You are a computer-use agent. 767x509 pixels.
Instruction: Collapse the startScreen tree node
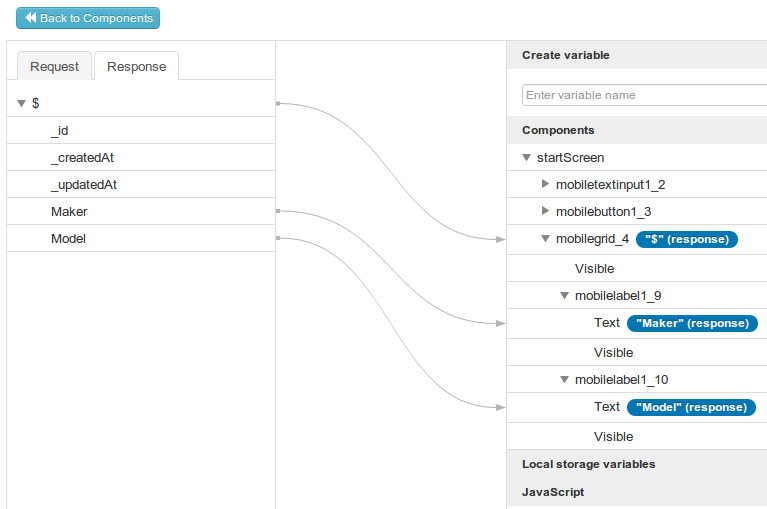527,157
